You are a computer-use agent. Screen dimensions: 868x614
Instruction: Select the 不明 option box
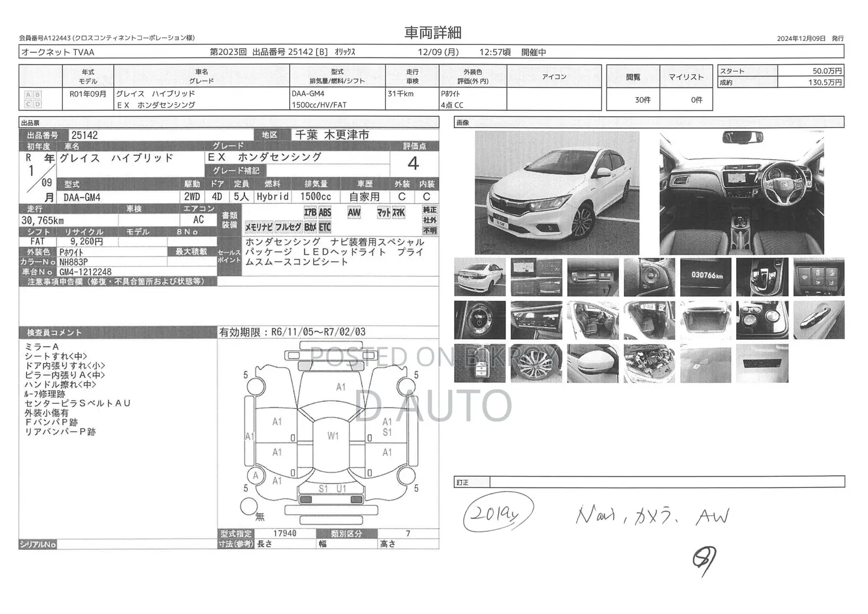pos(430,230)
